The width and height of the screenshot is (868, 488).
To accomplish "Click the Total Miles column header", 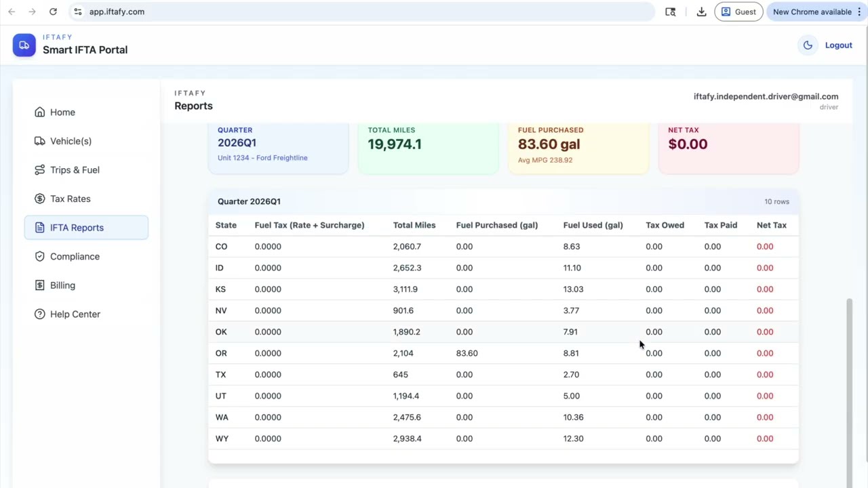I will tap(414, 225).
